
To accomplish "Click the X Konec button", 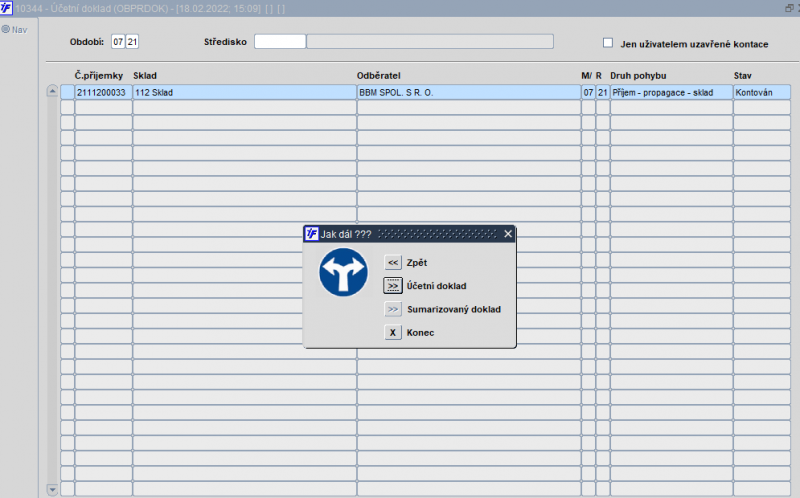I will coord(393,333).
